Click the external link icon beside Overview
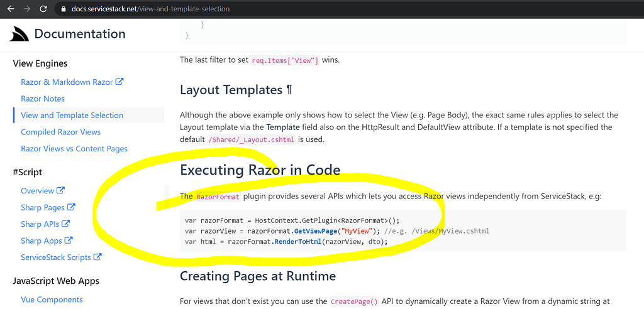This screenshot has height=309, width=644. tap(60, 190)
